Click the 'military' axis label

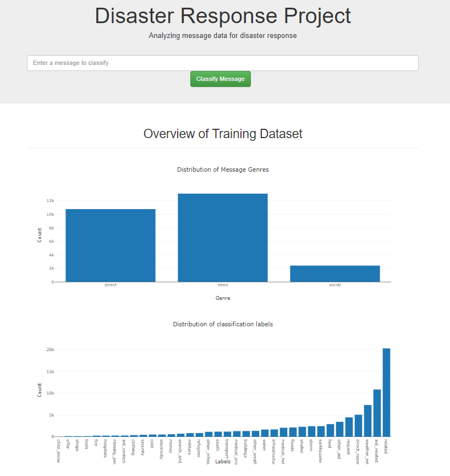[189, 447]
